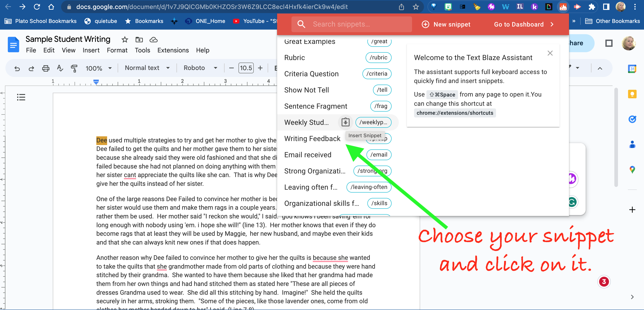Screen dimensions: 644x310
Task: Expand the Normal text style dropdown
Action: [147, 68]
